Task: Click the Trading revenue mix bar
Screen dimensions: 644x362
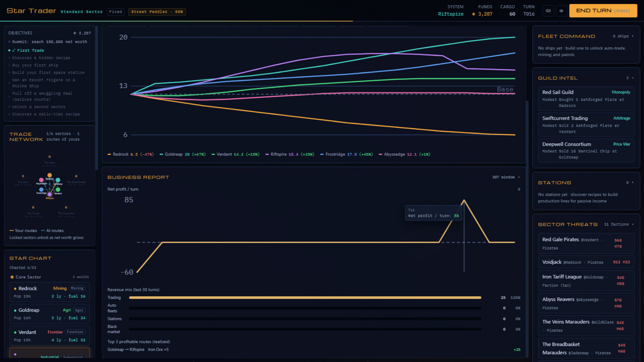Action: pos(305,298)
